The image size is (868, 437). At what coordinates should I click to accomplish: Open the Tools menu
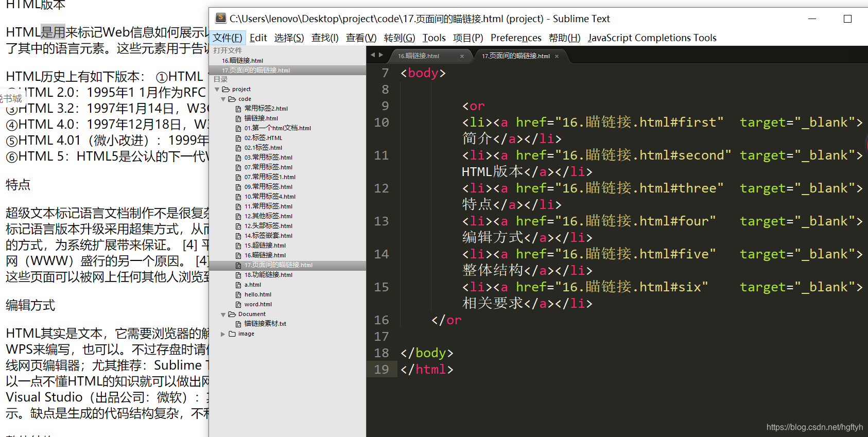434,38
